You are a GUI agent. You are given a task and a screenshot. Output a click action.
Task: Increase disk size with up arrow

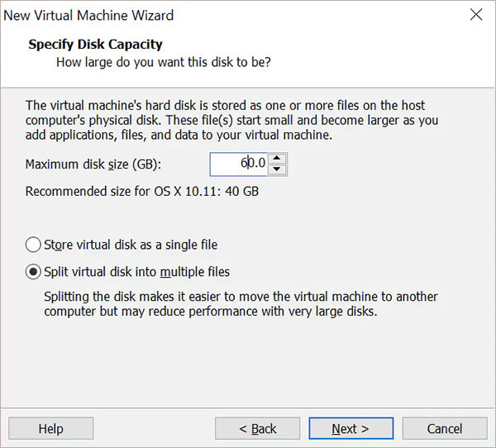click(x=278, y=158)
